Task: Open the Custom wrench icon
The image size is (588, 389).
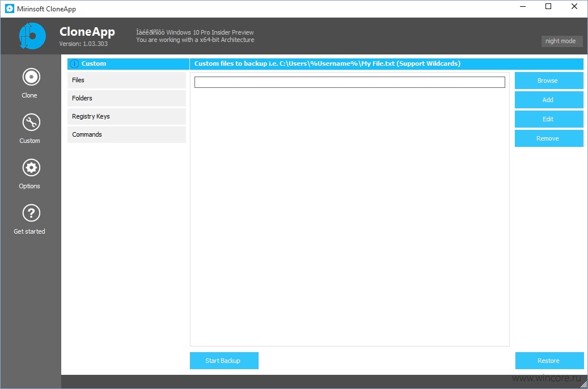Action: point(31,122)
